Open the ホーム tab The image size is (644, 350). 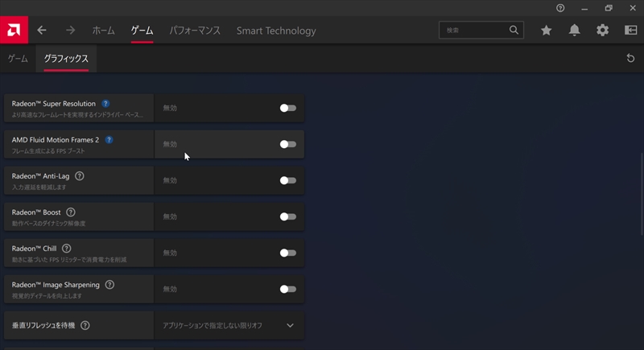104,31
